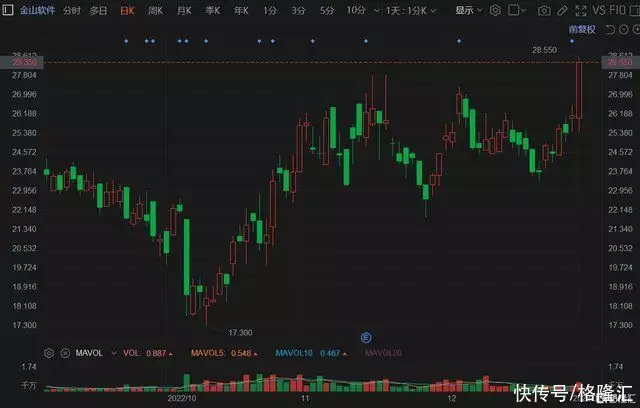Viewport: 640px width, 408px height.
Task: Toggle the VOL 0.887 label
Action: (147, 353)
